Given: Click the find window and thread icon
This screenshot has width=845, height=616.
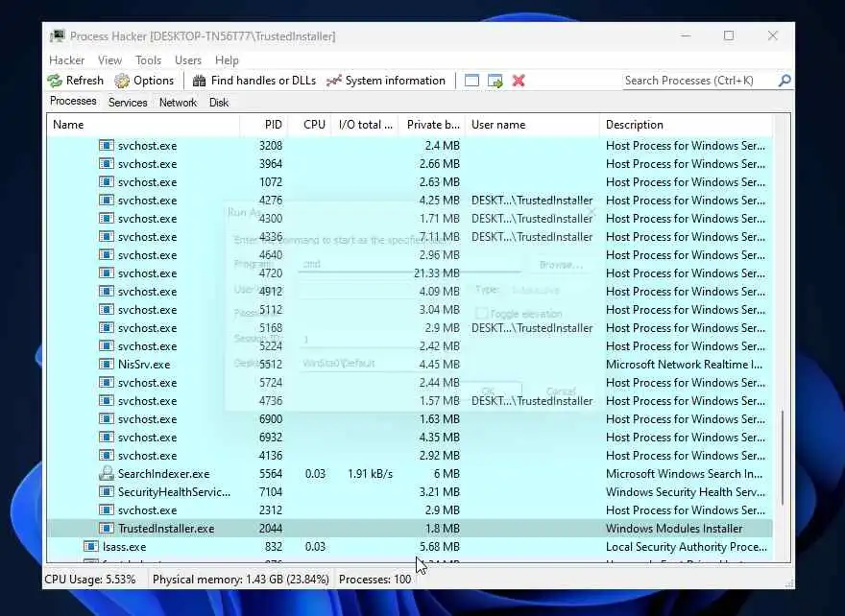Looking at the screenshot, I should coord(495,81).
